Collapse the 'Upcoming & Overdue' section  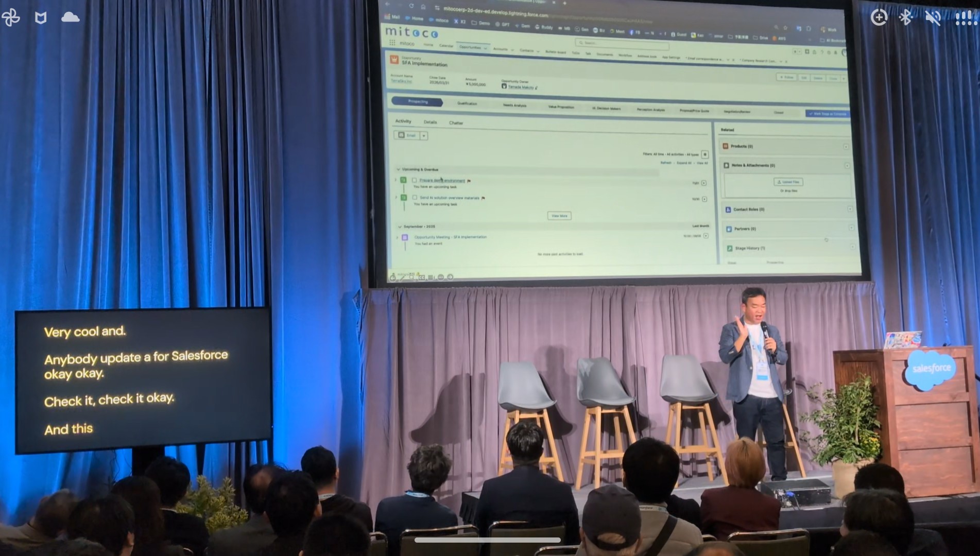[398, 169]
